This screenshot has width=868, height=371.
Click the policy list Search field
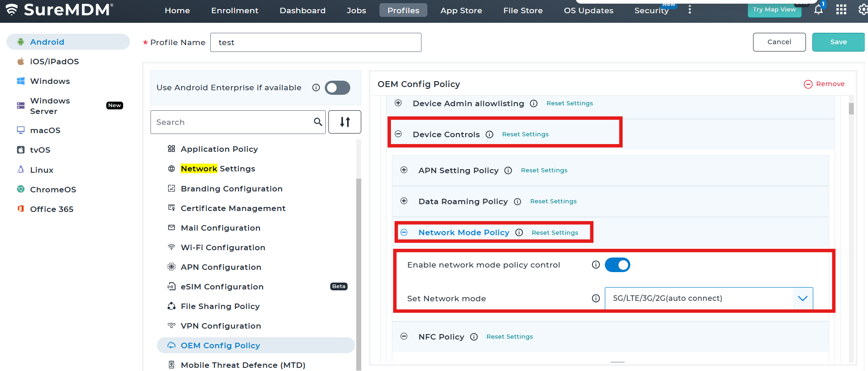click(x=238, y=122)
